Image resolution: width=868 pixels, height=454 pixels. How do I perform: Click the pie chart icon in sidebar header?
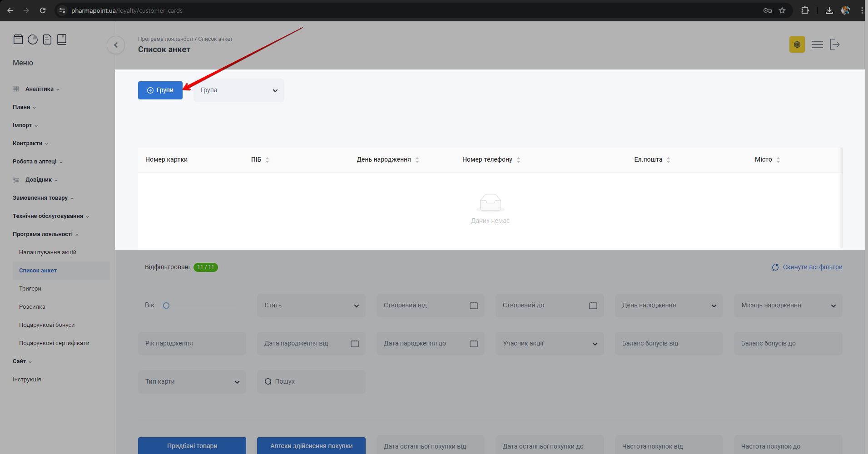tap(33, 39)
